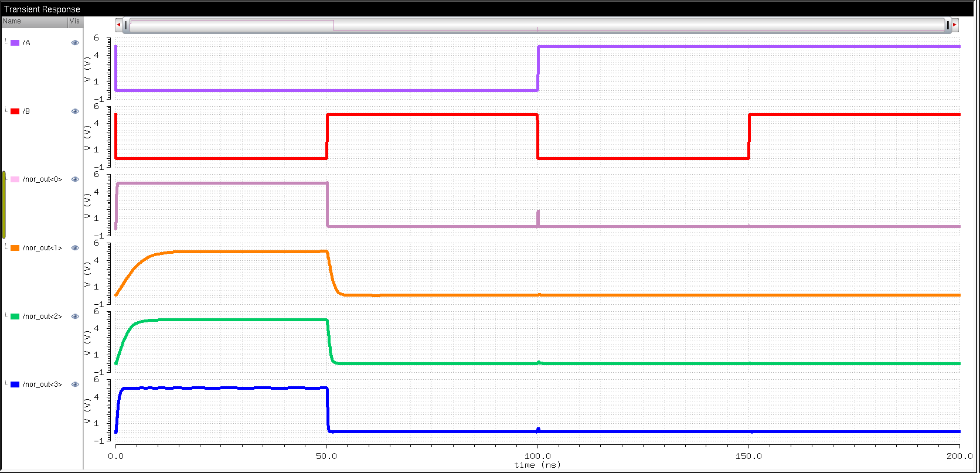The width and height of the screenshot is (980, 473).
Task: Click the blue swatch of /nor_out<3>
Action: point(15,384)
